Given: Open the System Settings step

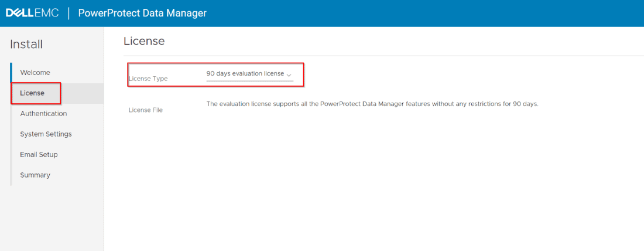Looking at the screenshot, I should pos(46,134).
